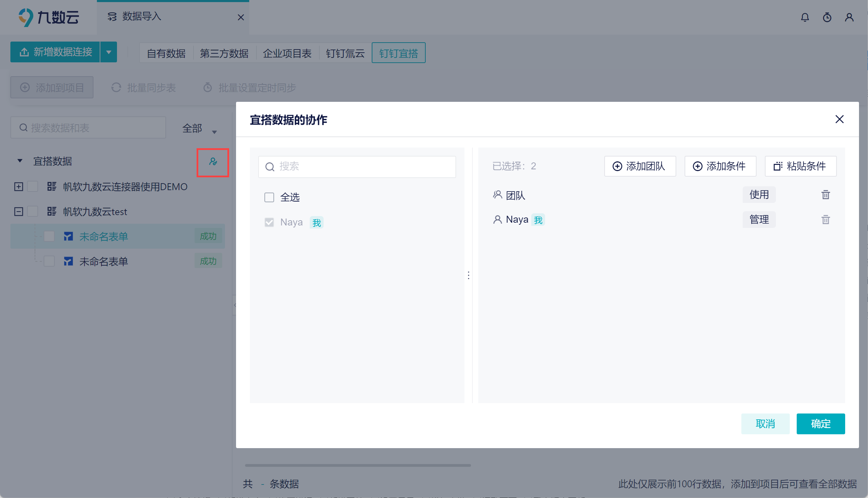Screen dimensions: 868x498
Task: Delete the 团队 row with trash icon
Action: [x=825, y=195]
